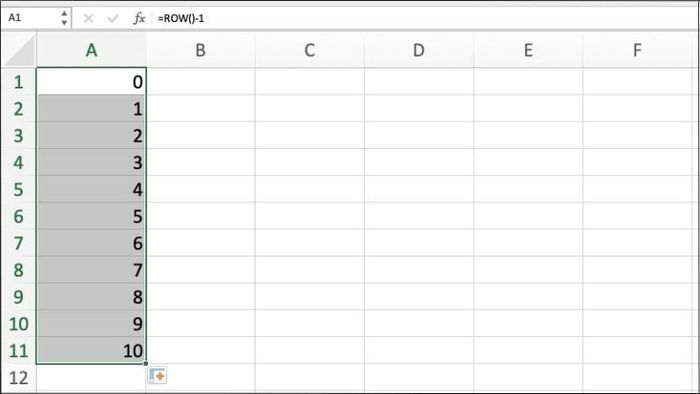Click the Name Box down arrow
The image size is (700, 394).
(64, 23)
